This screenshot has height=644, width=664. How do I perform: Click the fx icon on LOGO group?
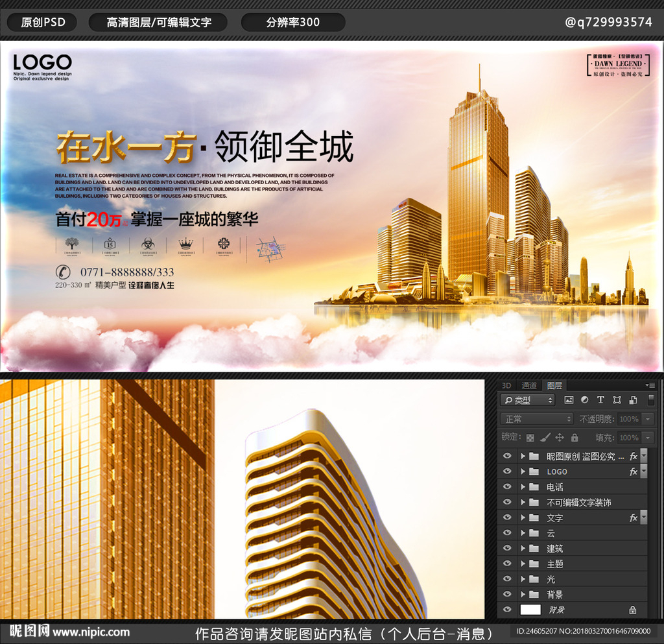coord(633,471)
